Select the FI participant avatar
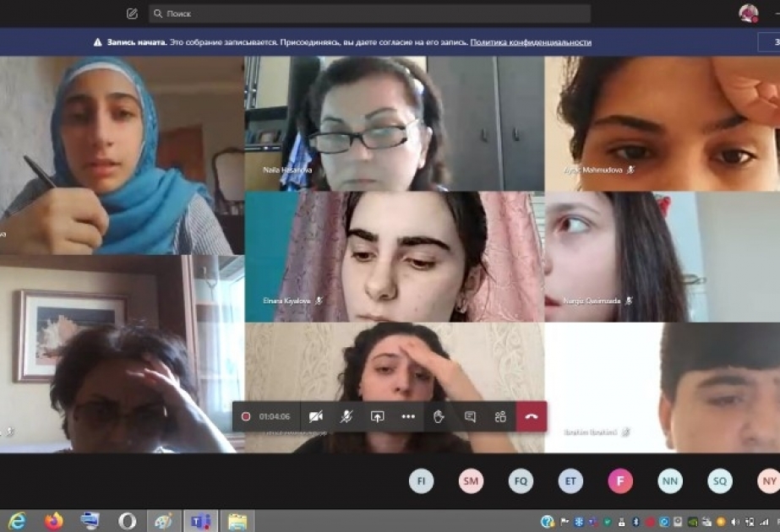This screenshot has height=532, width=780. 422,480
